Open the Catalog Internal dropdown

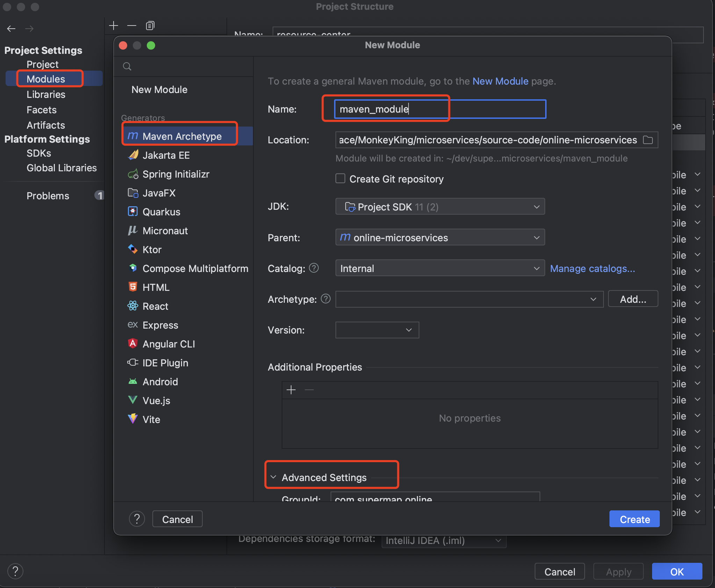coord(440,268)
